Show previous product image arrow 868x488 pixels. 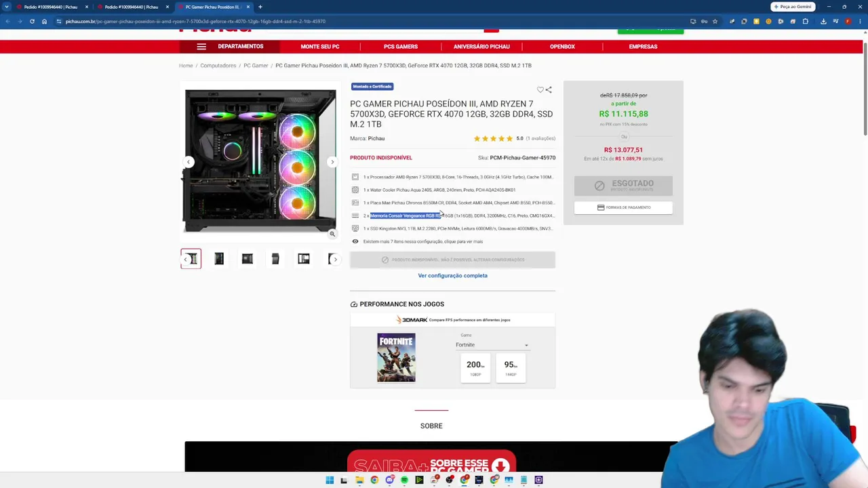[x=189, y=162]
